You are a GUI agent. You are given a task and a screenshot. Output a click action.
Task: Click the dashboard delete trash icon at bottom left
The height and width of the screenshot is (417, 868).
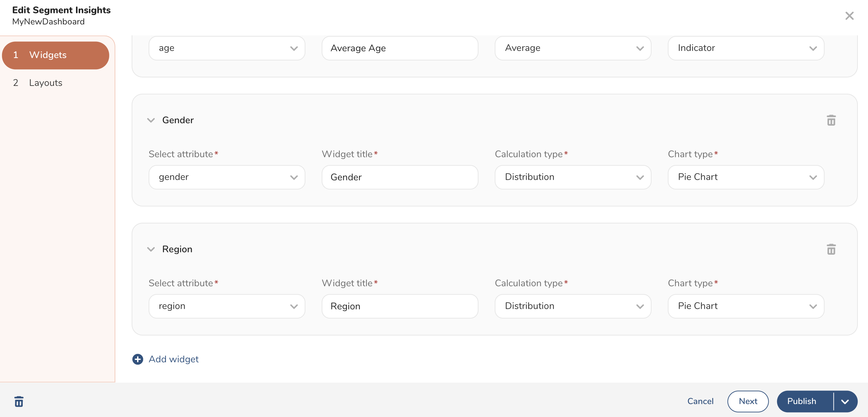pos(19,401)
